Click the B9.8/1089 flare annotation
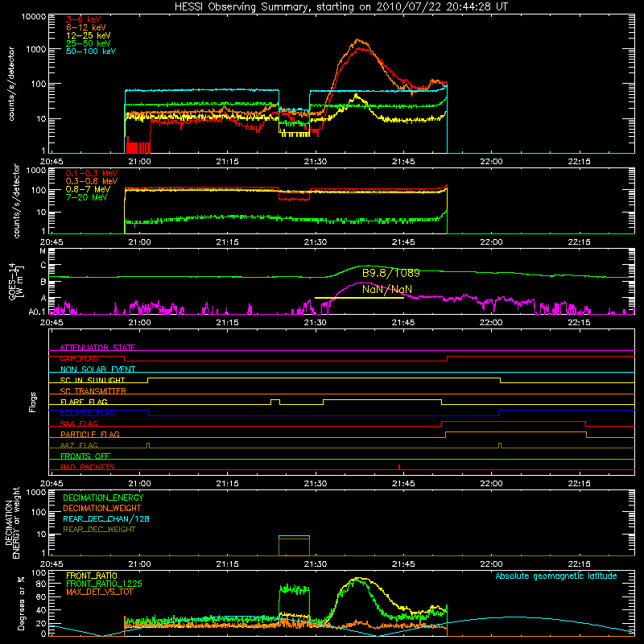 point(391,273)
